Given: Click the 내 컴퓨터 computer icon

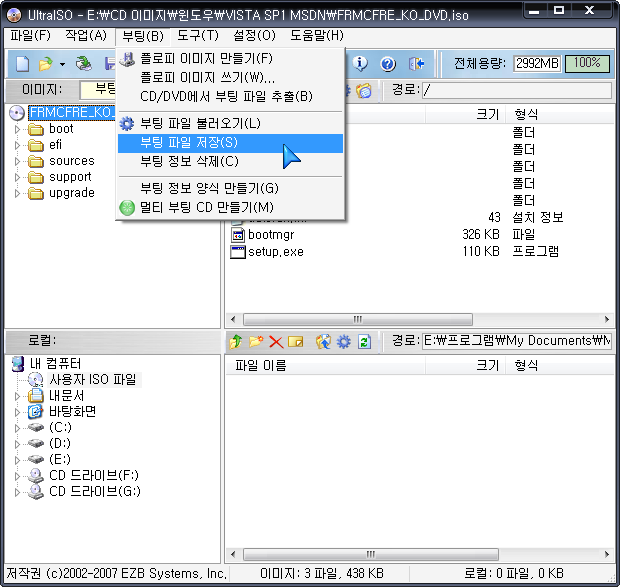Looking at the screenshot, I should pos(18,364).
